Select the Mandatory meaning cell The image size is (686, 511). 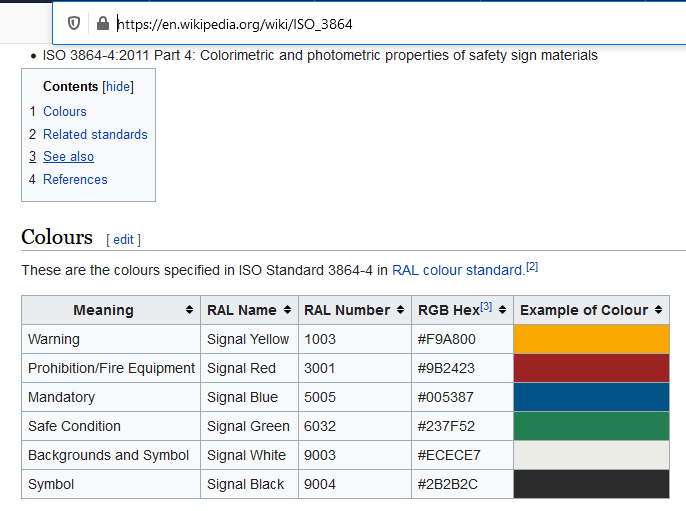tap(111, 397)
